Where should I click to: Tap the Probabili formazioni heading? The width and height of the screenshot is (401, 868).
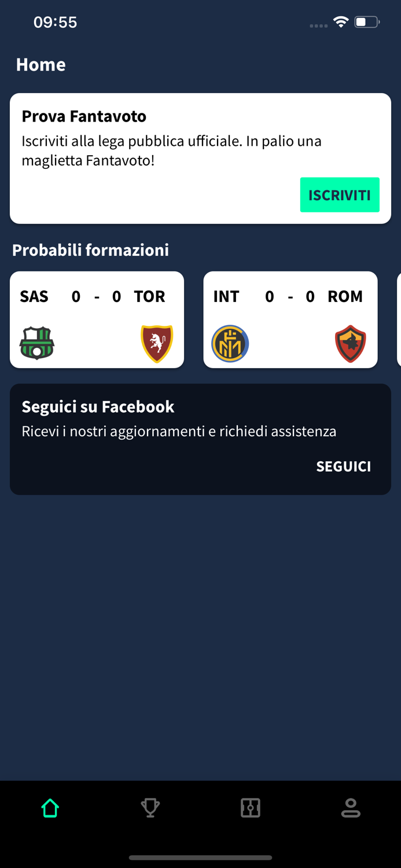(90, 250)
